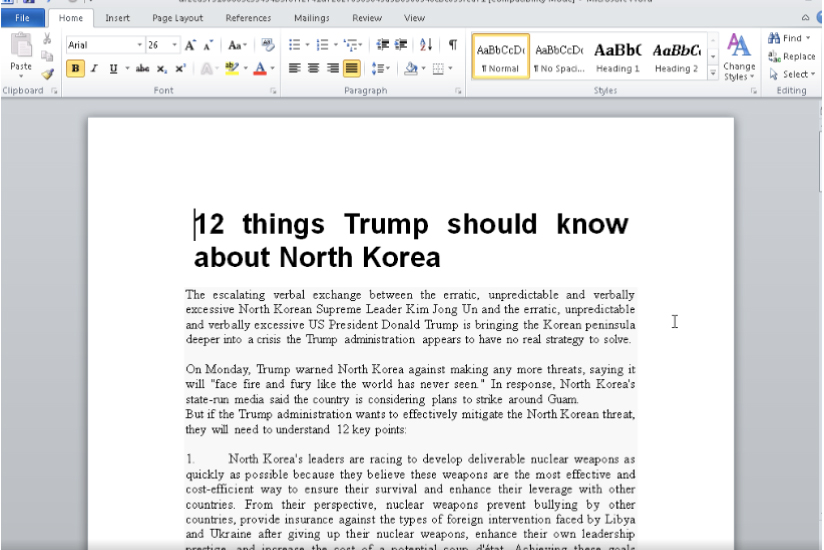Apply numbered list formatting
This screenshot has width=824, height=550.
322,45
